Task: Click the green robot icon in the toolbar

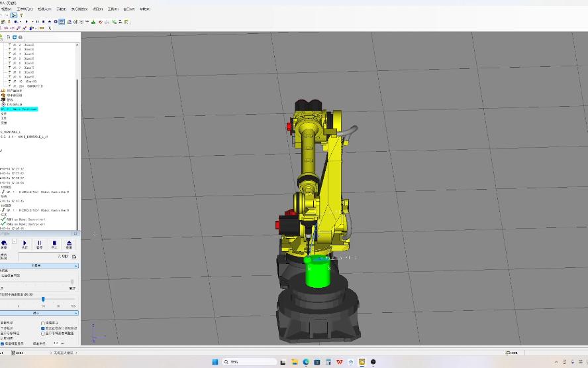Action: (93, 22)
